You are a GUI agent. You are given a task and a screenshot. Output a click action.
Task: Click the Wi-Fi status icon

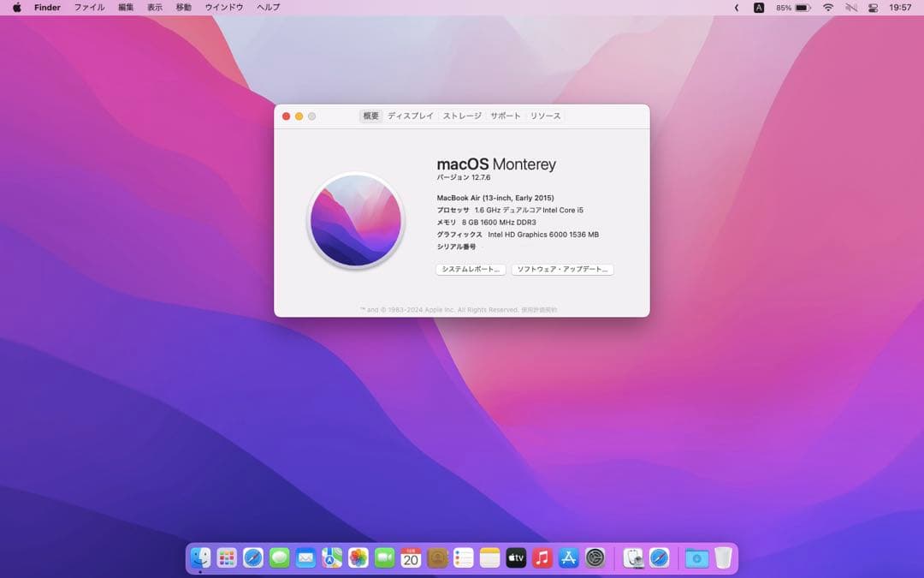pos(828,7)
